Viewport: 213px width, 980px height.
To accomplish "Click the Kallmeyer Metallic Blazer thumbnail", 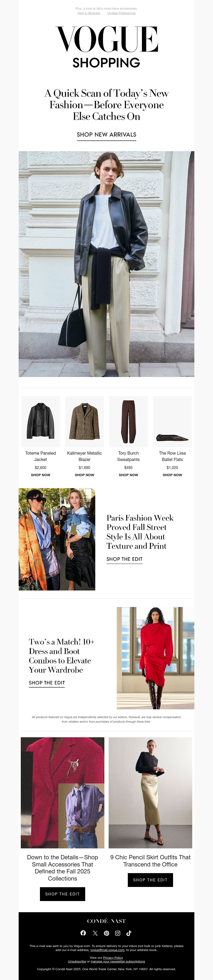I will tap(85, 421).
